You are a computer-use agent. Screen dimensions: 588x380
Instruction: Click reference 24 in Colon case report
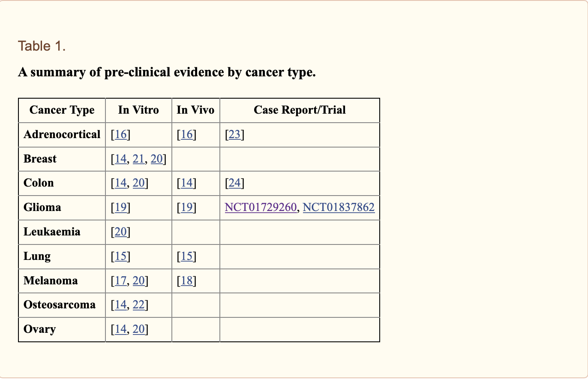234,184
